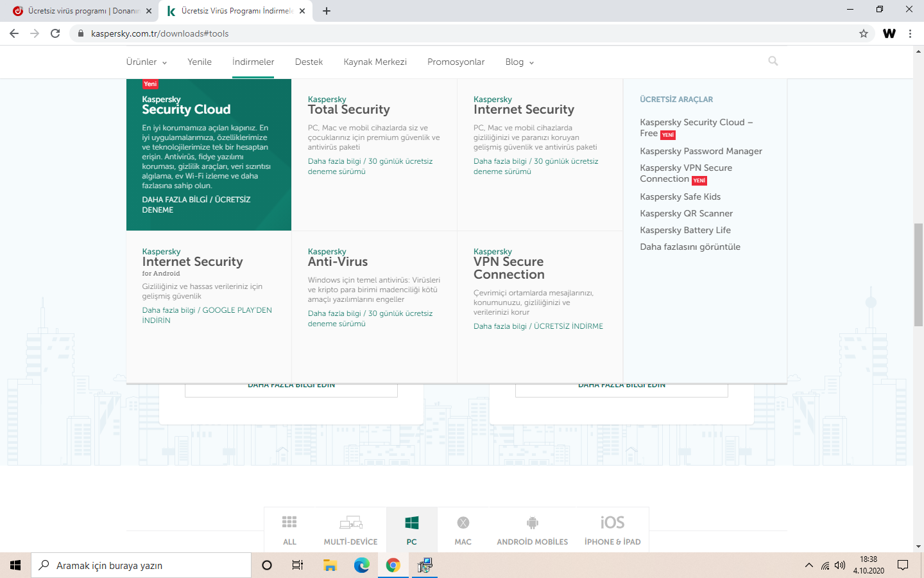Open the Windows notification center
The height and width of the screenshot is (578, 924).
coord(903,565)
